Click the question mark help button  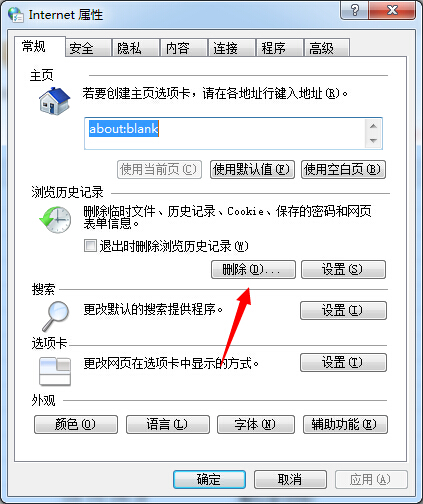click(x=355, y=10)
